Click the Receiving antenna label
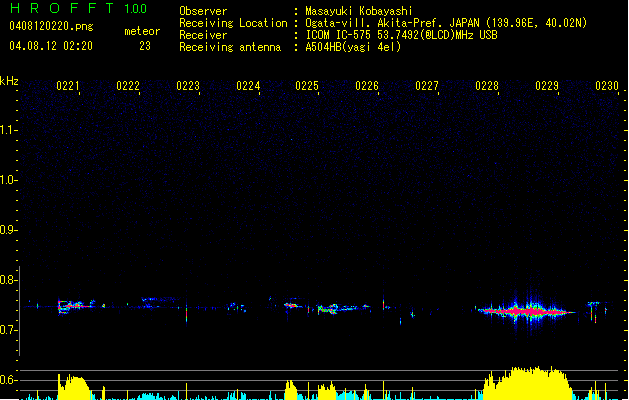This screenshot has width=629, height=400. pyautogui.click(x=230, y=47)
